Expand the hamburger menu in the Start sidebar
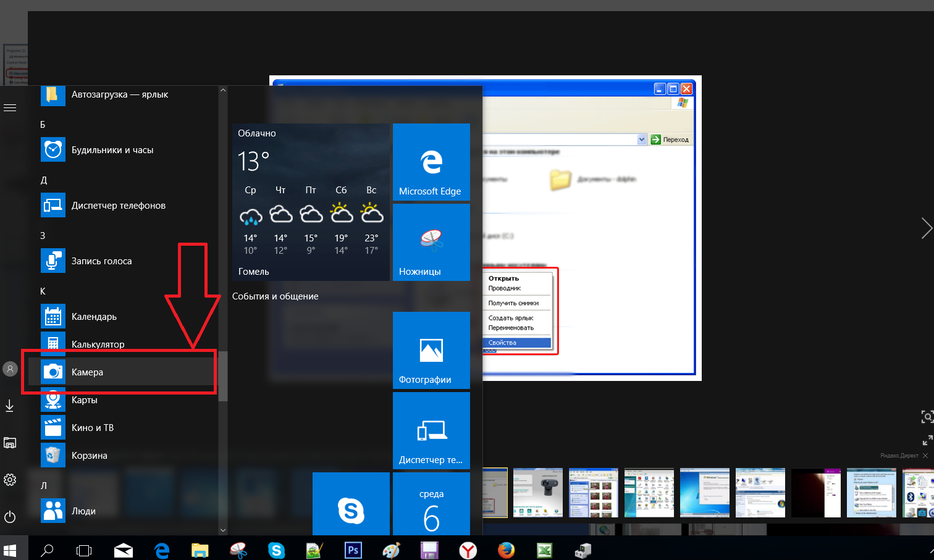The image size is (934, 560). pyautogui.click(x=10, y=107)
